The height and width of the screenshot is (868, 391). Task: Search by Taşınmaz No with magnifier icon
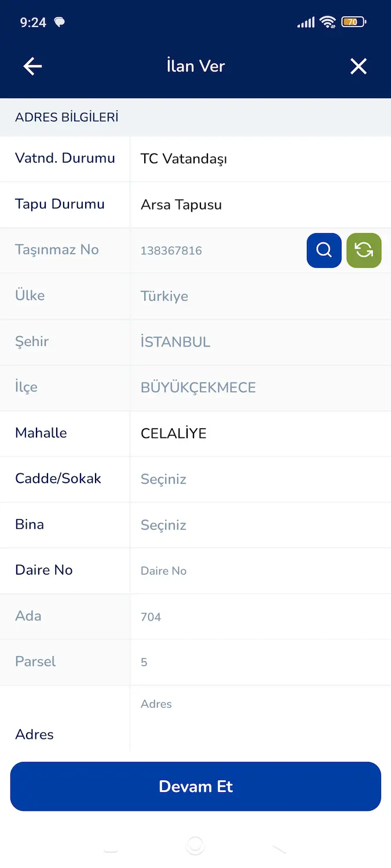pyautogui.click(x=324, y=250)
